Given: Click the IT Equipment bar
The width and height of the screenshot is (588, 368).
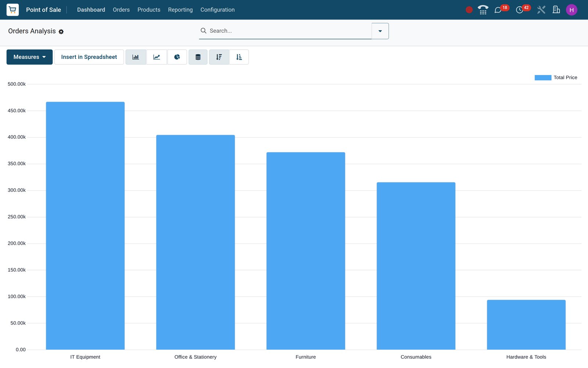Looking at the screenshot, I should click(85, 226).
